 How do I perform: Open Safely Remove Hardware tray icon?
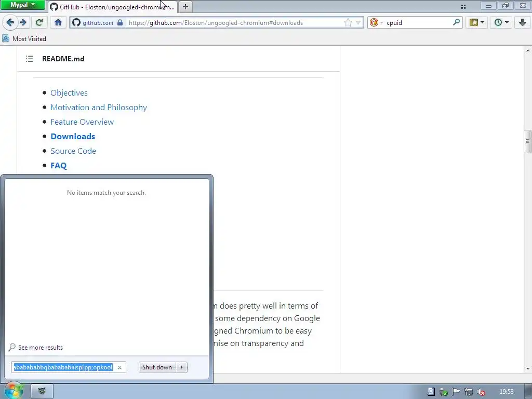click(x=443, y=392)
